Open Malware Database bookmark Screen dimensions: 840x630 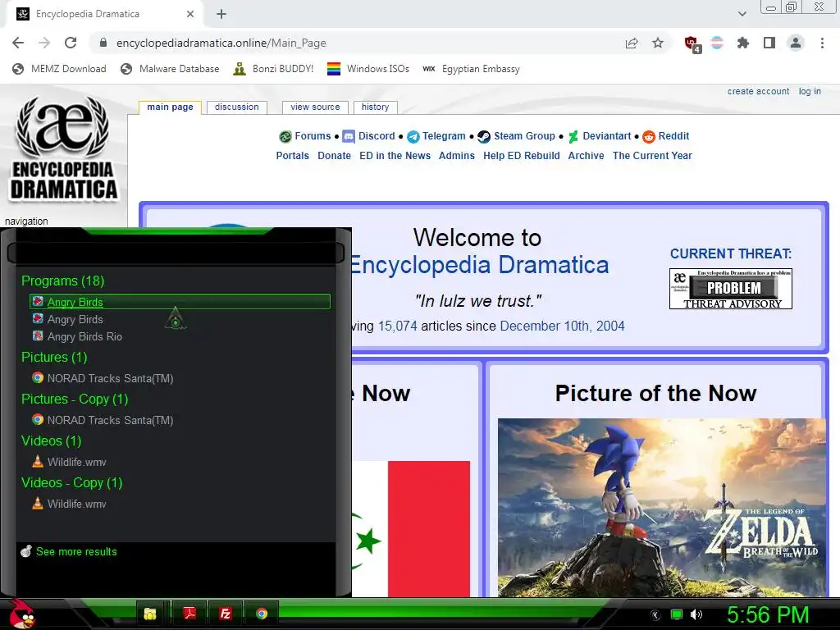coord(171,69)
